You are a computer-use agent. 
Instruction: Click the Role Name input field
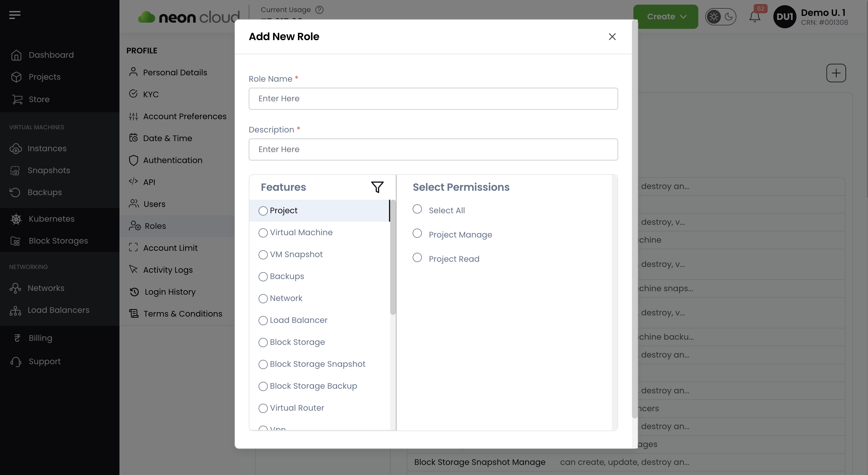433,99
